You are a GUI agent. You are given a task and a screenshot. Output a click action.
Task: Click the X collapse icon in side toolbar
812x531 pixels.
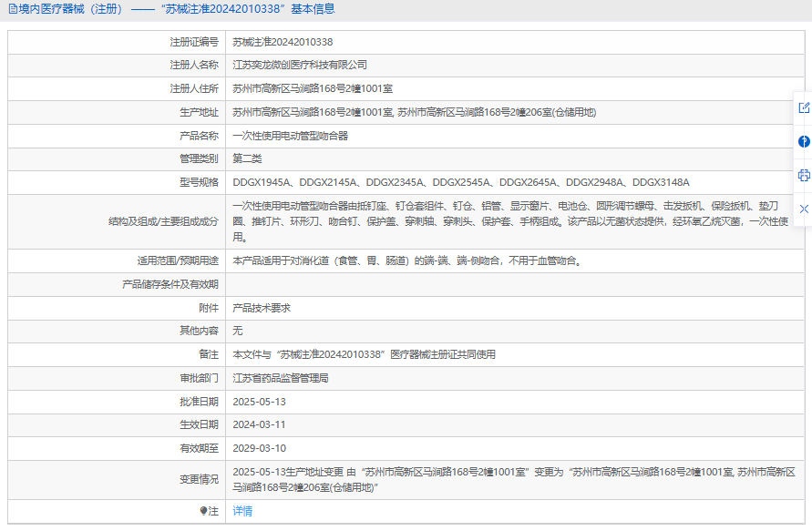[x=804, y=209]
